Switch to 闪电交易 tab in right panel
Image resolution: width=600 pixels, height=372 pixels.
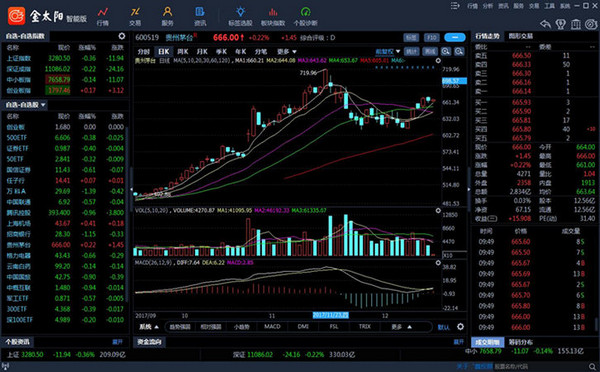point(521,36)
